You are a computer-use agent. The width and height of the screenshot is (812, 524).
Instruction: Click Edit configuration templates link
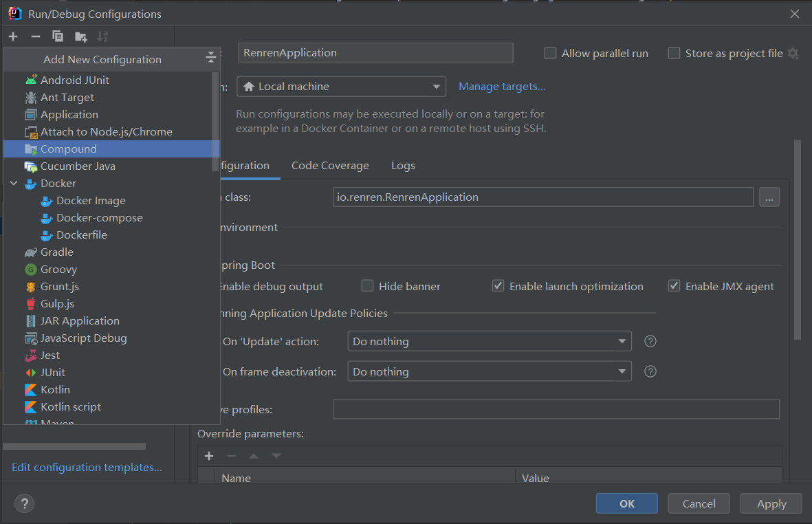point(87,467)
